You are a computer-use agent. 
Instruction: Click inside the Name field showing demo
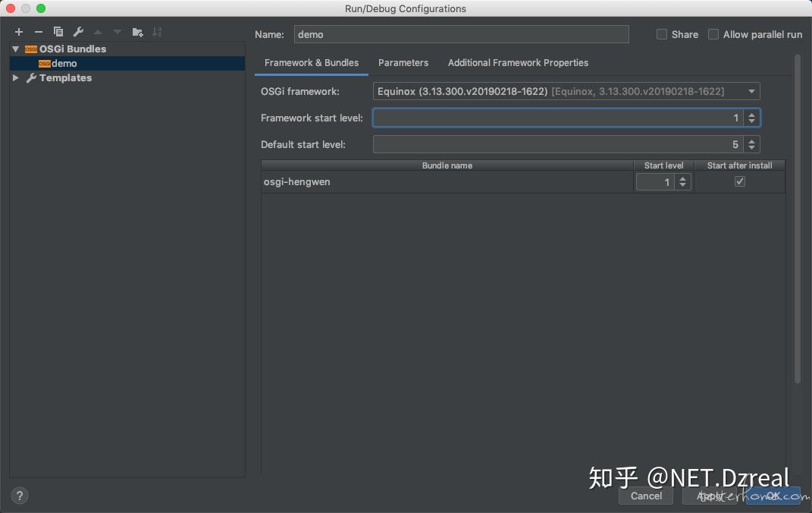click(461, 34)
